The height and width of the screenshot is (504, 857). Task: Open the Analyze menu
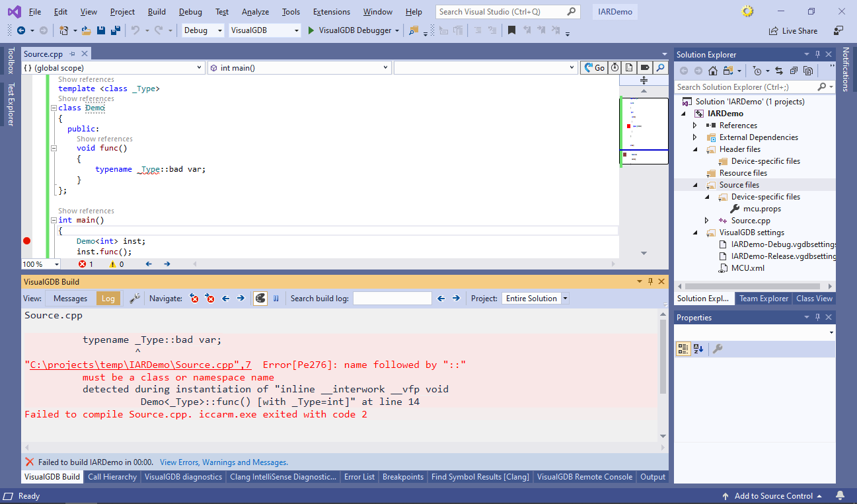tap(255, 12)
